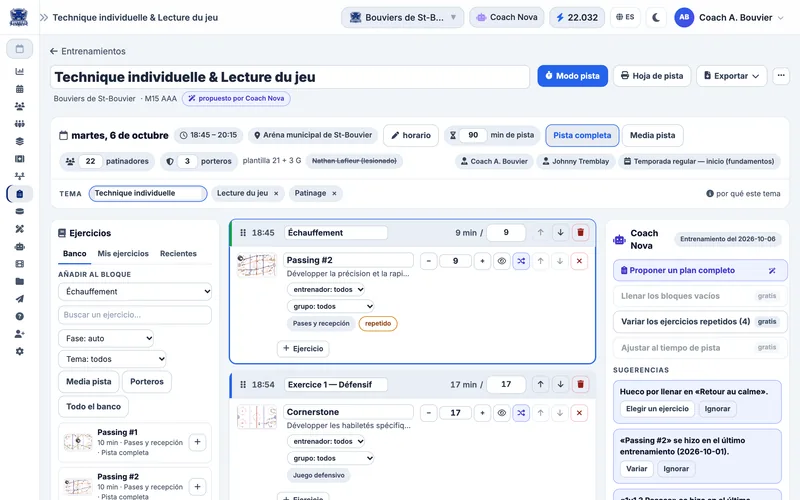800x500 pixels.
Task: Move Échauffement block down with arrow
Action: point(560,233)
